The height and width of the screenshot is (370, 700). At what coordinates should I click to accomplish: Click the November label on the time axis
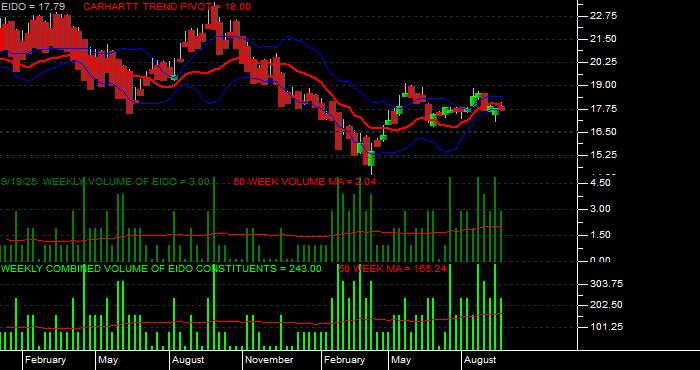270,360
